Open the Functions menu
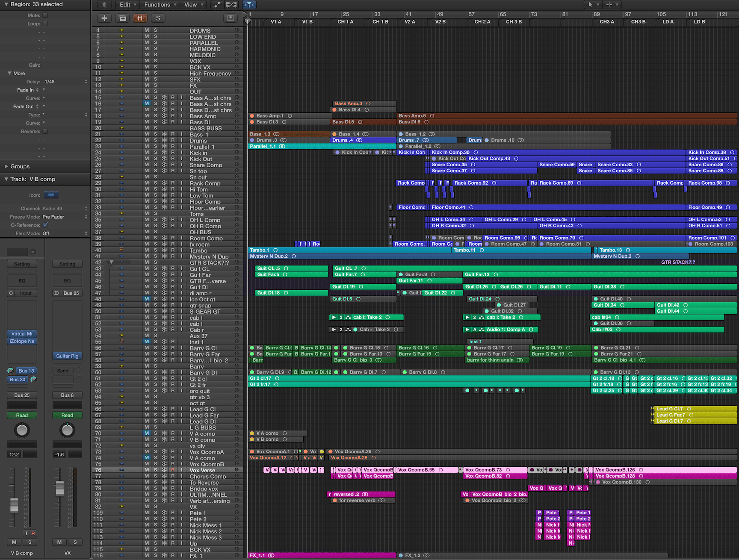This screenshot has height=560, width=739. (x=160, y=5)
